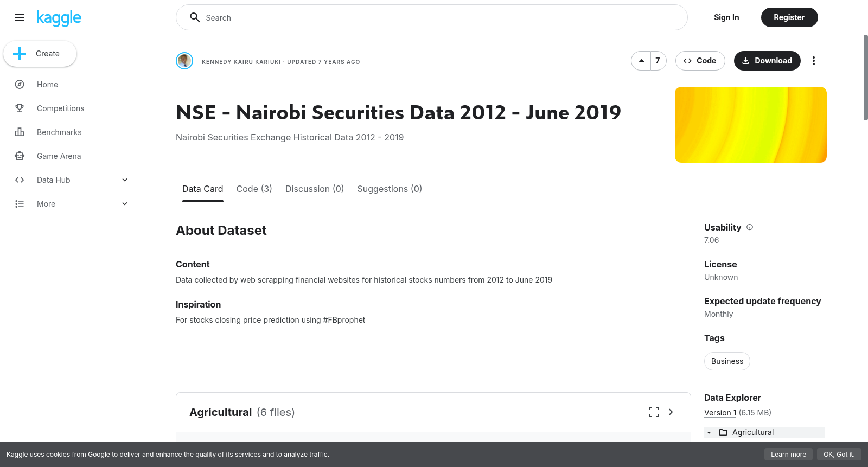
Task: Click the upvote arrow icon
Action: pyautogui.click(x=642, y=61)
